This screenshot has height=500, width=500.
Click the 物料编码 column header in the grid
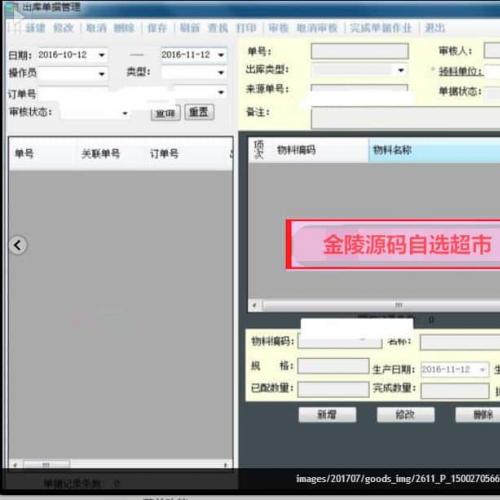point(296,150)
